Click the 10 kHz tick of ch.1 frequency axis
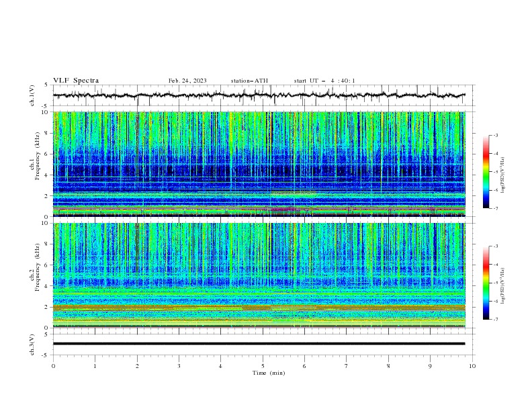Screen dimensions: 532x411 [x=46, y=112]
